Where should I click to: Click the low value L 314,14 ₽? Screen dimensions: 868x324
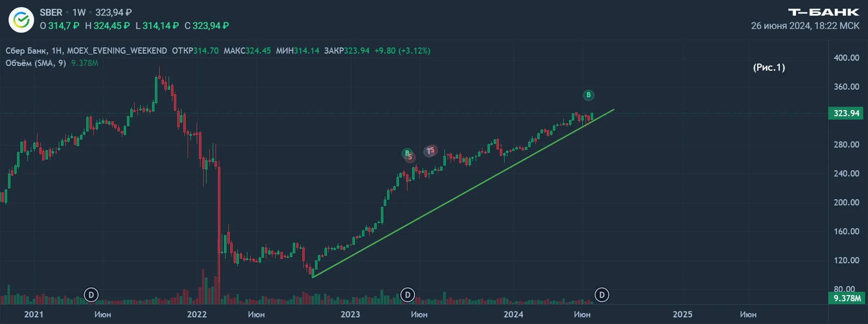point(157,26)
